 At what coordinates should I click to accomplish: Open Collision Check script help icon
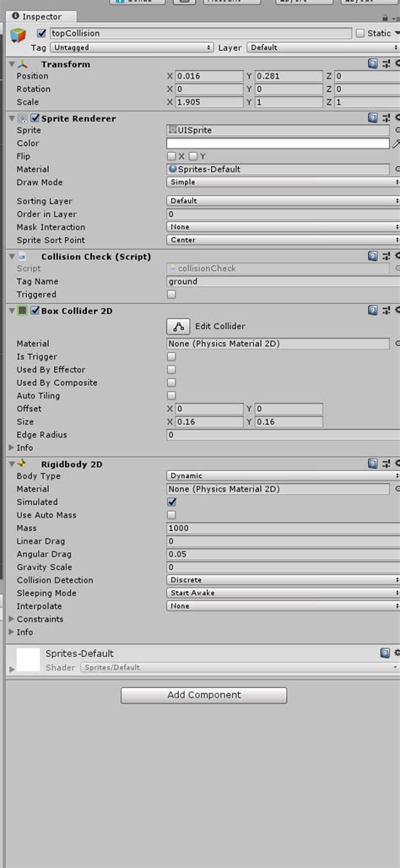pos(373,256)
